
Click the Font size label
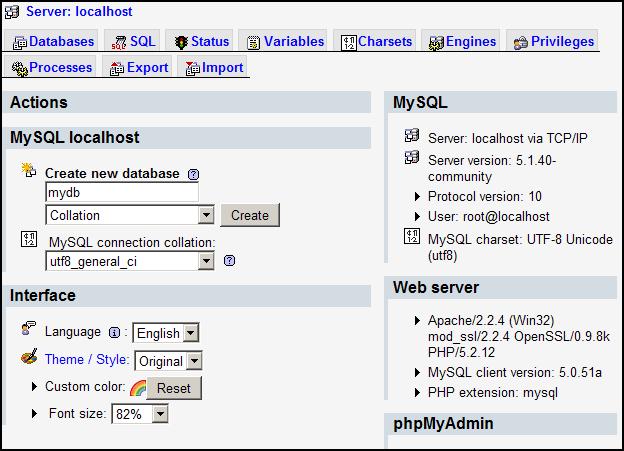(77, 413)
